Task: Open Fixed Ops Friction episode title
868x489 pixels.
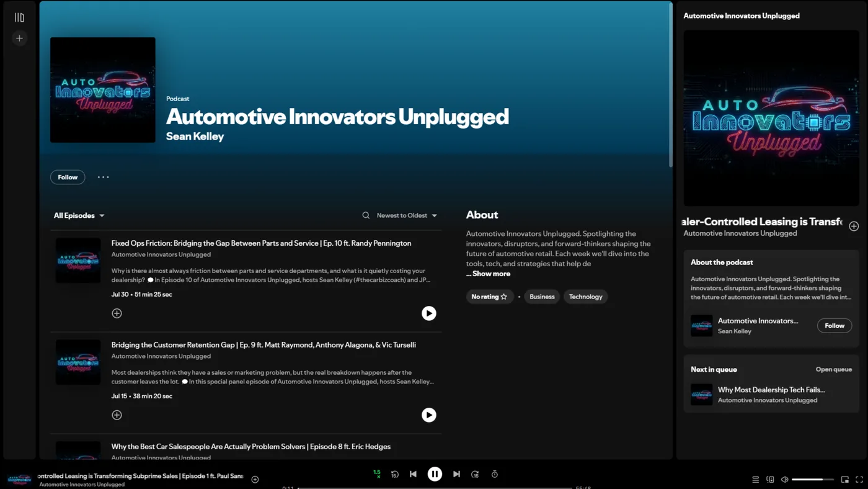Action: [261, 243]
